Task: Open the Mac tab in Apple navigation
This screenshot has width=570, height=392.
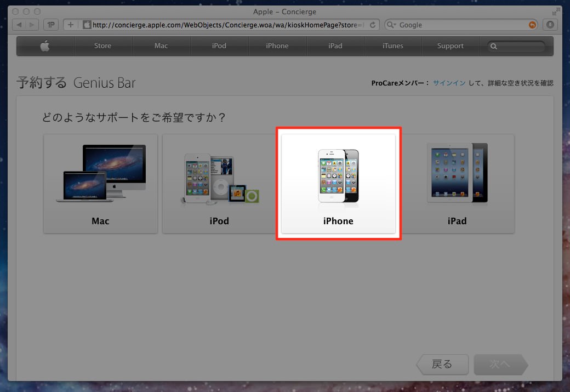Action: [161, 46]
